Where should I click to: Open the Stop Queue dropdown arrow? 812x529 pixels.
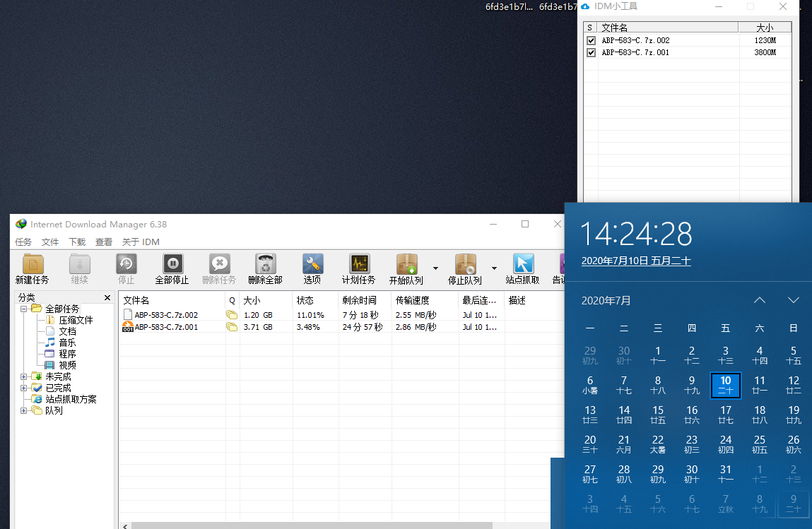[494, 268]
